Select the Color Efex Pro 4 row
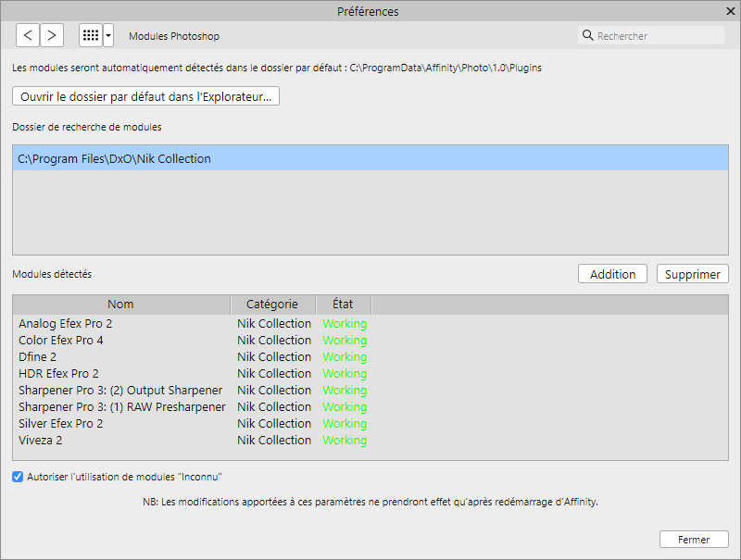The height and width of the screenshot is (560, 741). (370, 340)
